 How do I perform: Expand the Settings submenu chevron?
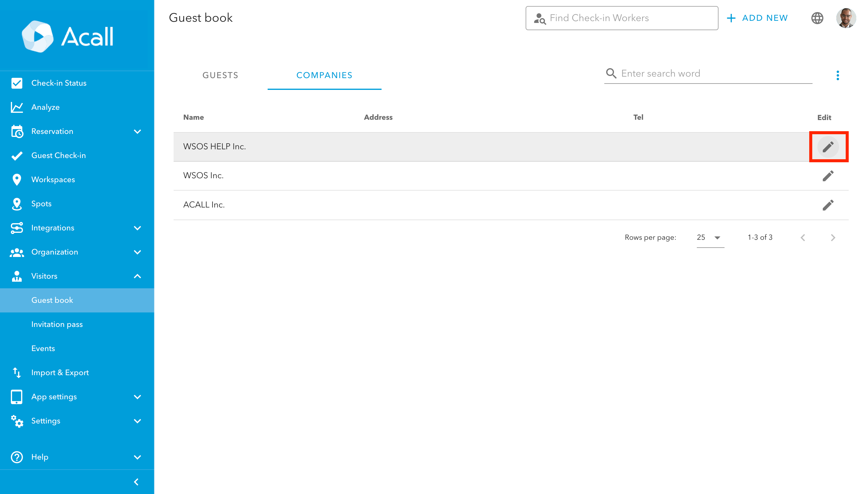click(137, 421)
